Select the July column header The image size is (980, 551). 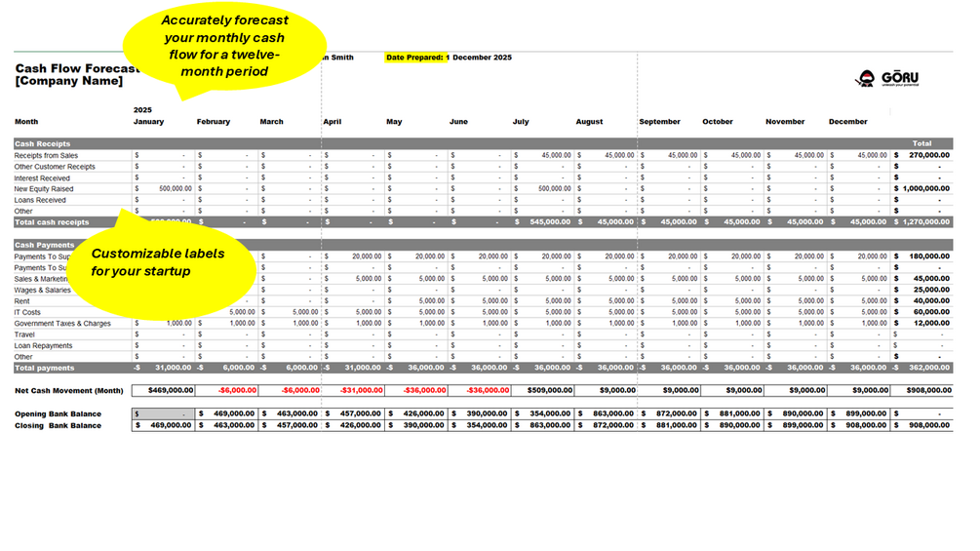(x=521, y=122)
